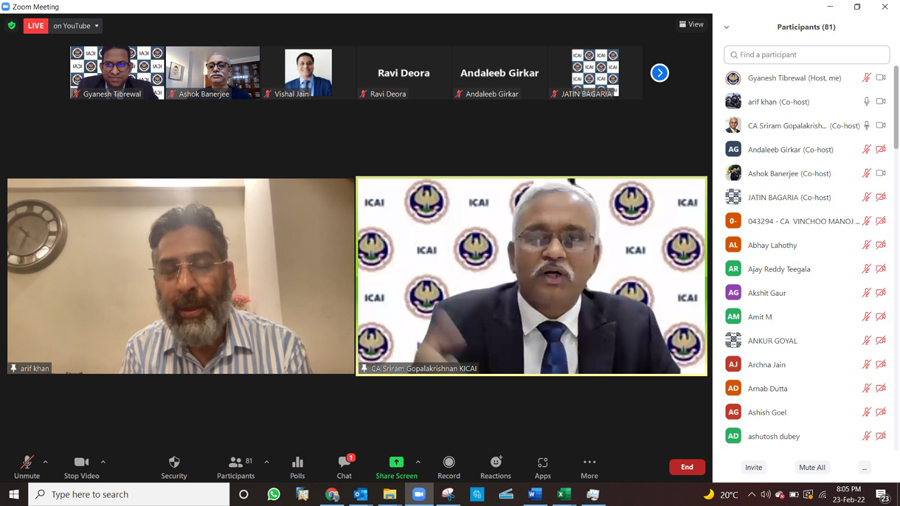Click the red End meeting button
Screen dimensions: 900x506
pyautogui.click(x=687, y=467)
